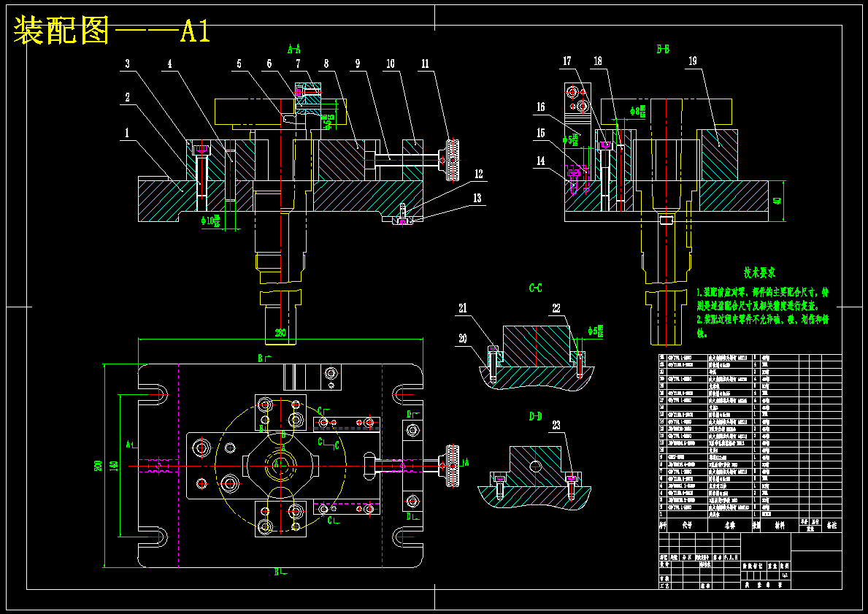The width and height of the screenshot is (868, 614).
Task: Pick part callout number 13
Action: click(x=477, y=198)
